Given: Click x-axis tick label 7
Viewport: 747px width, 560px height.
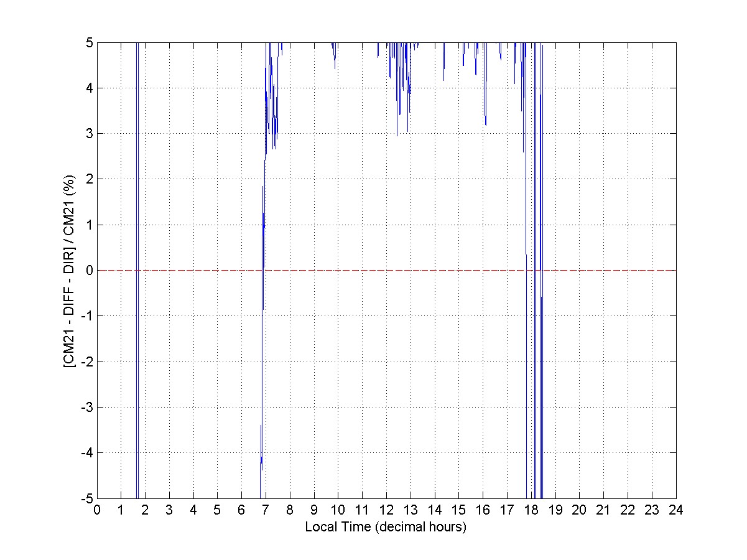Looking at the screenshot, I should pyautogui.click(x=266, y=510).
